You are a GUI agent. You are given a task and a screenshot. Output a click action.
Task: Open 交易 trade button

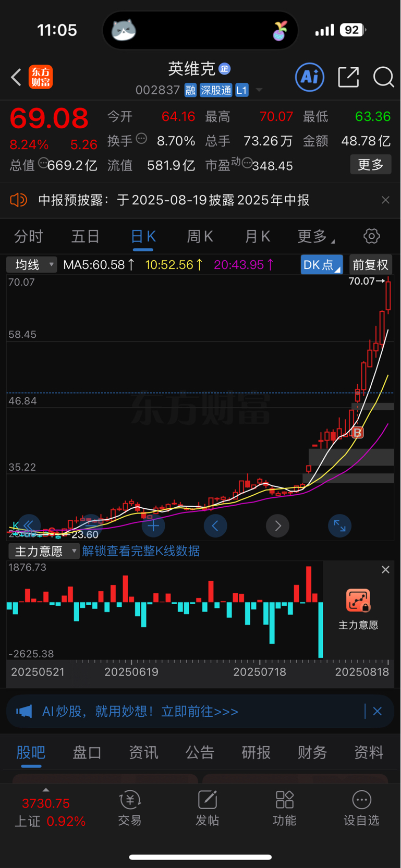point(130,809)
